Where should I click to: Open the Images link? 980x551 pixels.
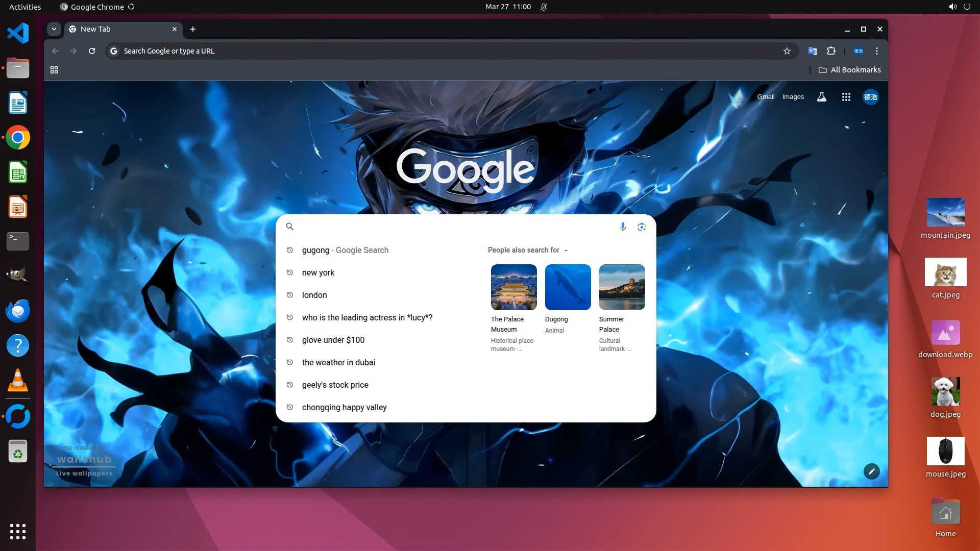793,97
